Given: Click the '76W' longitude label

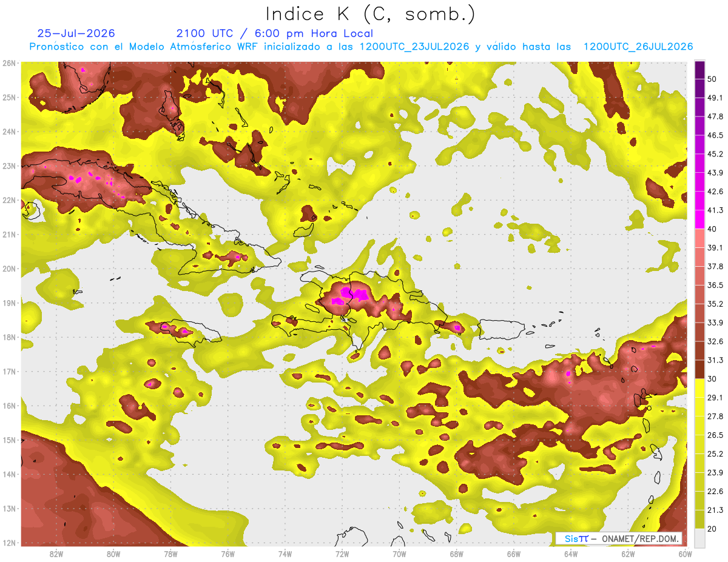Looking at the screenshot, I should [x=227, y=554].
